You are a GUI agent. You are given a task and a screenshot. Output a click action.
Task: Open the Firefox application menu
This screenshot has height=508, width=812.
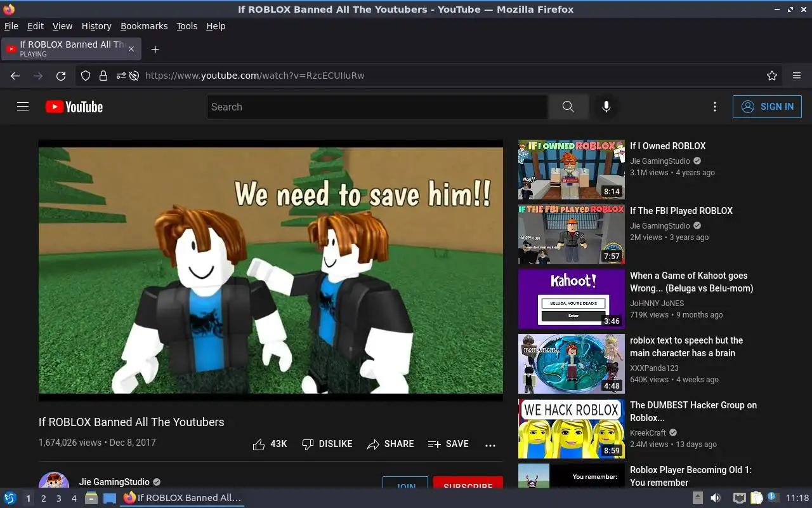click(x=797, y=76)
